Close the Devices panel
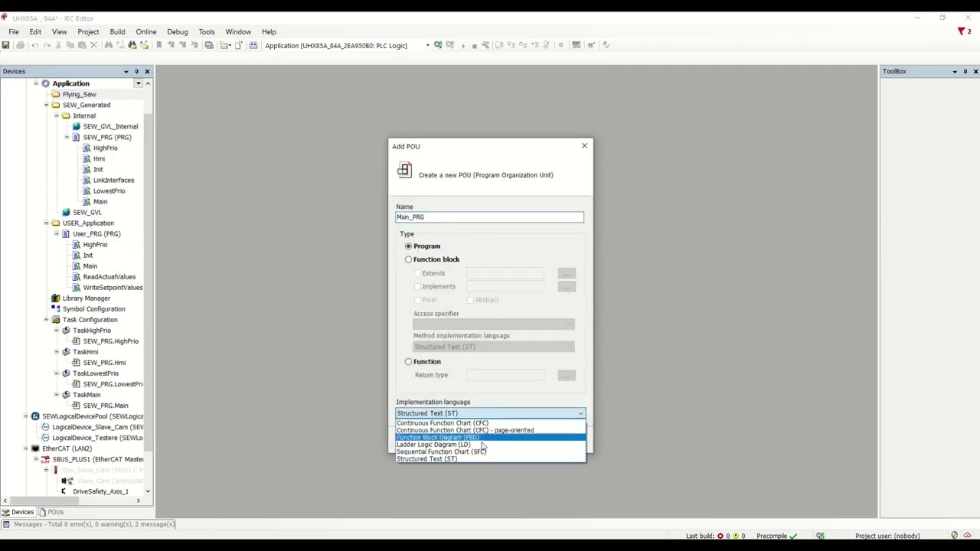 pos(147,71)
